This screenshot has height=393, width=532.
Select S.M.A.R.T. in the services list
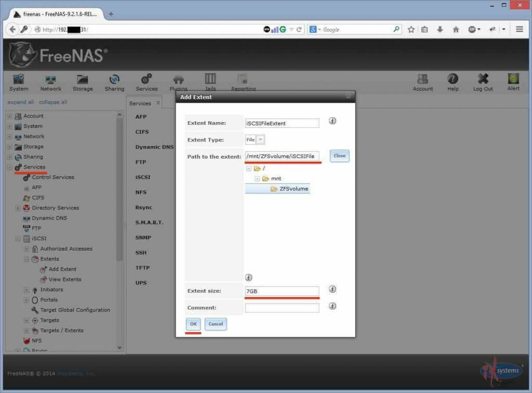point(149,222)
